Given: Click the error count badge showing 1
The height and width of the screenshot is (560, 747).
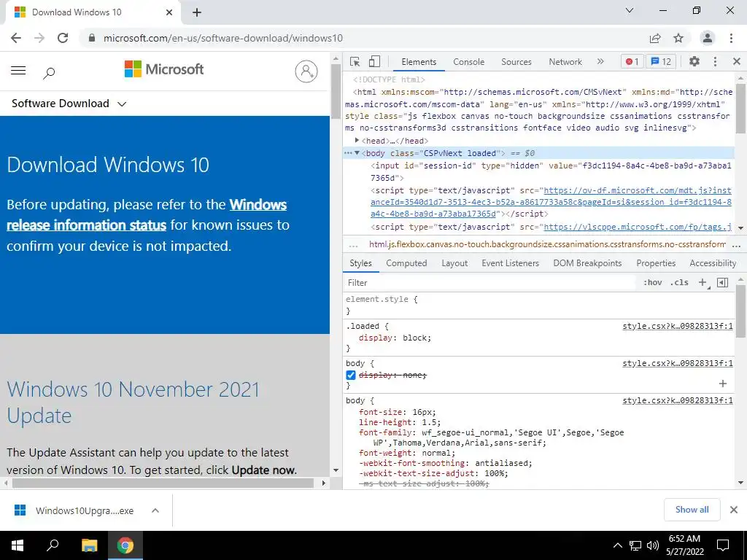Looking at the screenshot, I should (632, 61).
